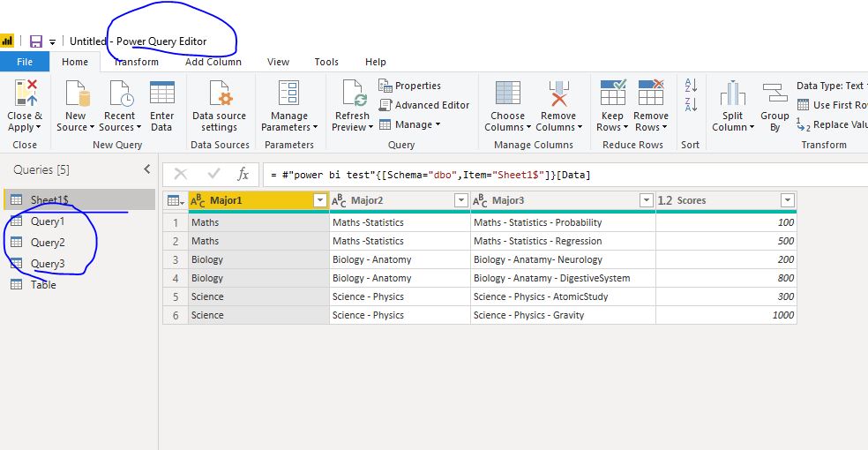The image size is (868, 450).
Task: Click cell 'Maths - Statistics - Regression'
Action: tap(563, 241)
